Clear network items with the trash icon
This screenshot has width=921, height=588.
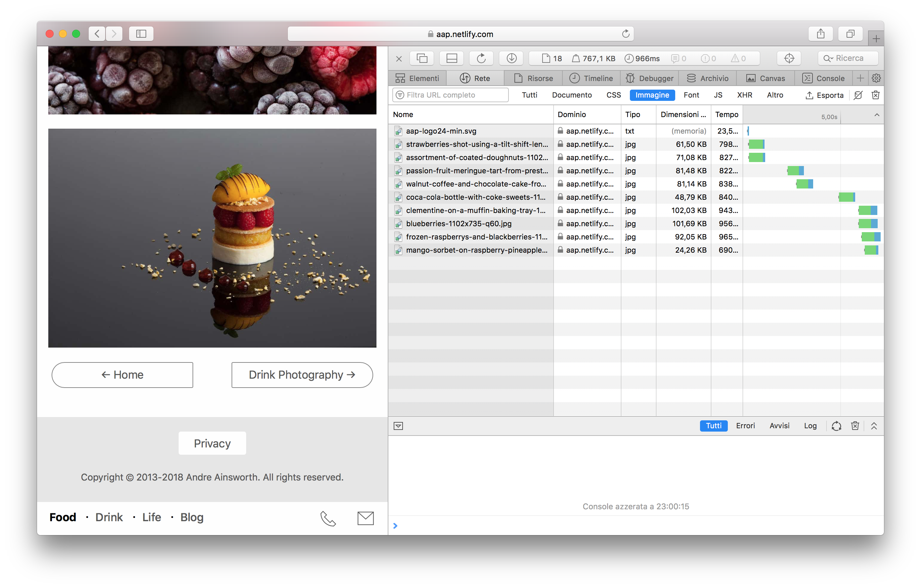tap(875, 95)
